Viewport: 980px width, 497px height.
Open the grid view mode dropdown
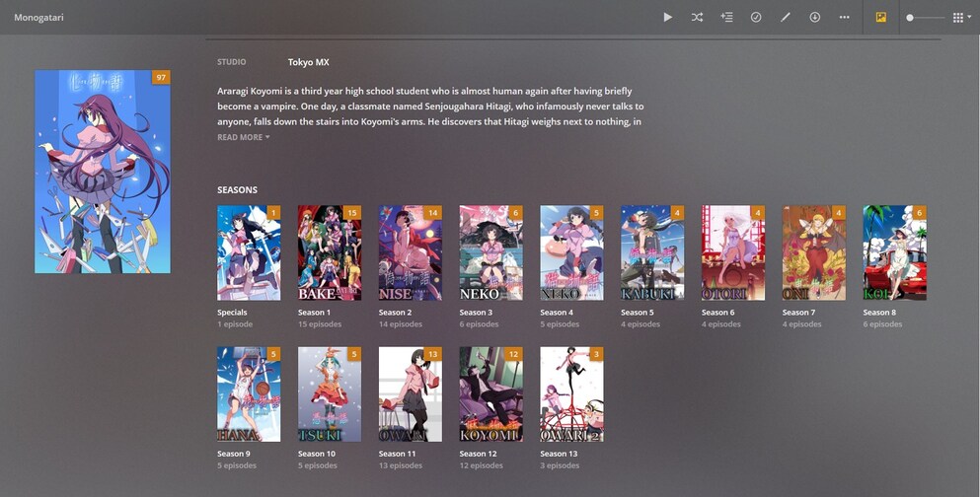[962, 18]
